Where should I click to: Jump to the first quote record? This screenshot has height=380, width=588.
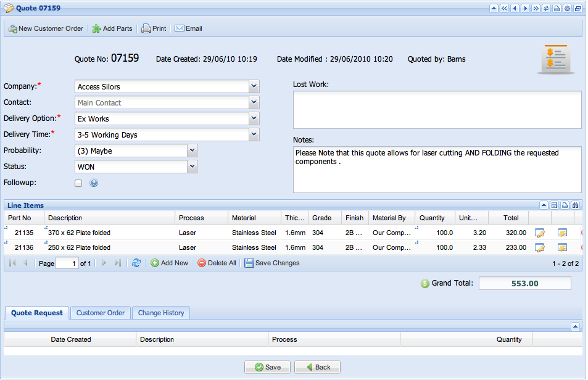point(504,8)
